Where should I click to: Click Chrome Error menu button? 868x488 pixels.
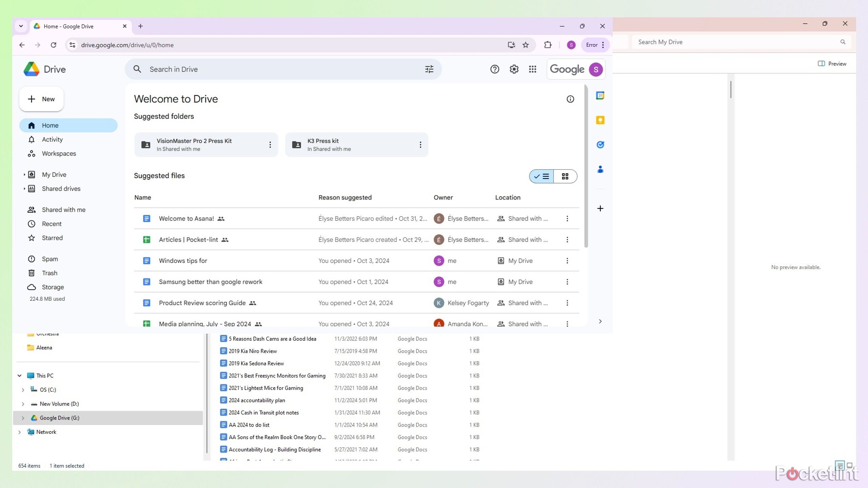tap(595, 45)
